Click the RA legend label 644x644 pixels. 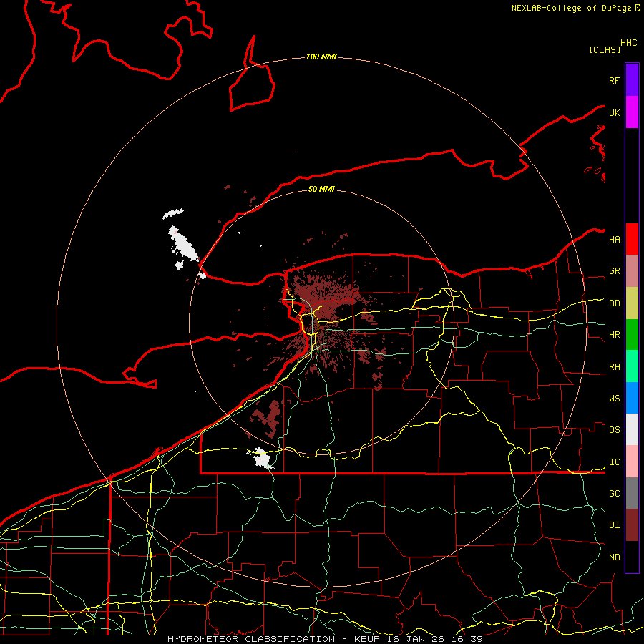(x=614, y=367)
